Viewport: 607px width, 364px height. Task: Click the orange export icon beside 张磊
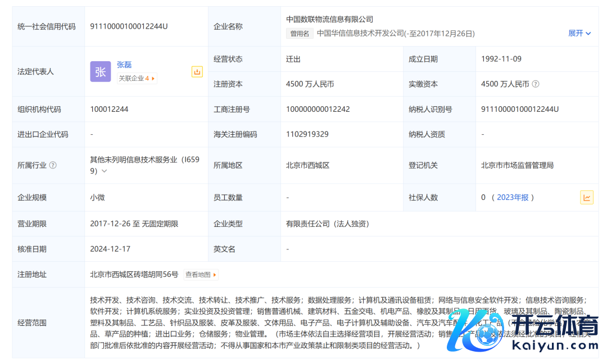197,71
